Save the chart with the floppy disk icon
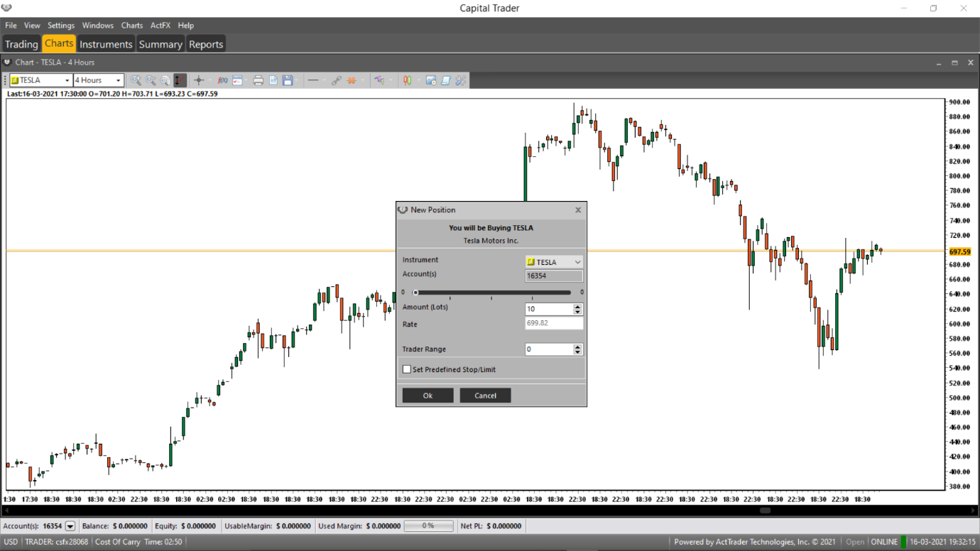Viewport: 980px width, 551px height. pos(288,80)
